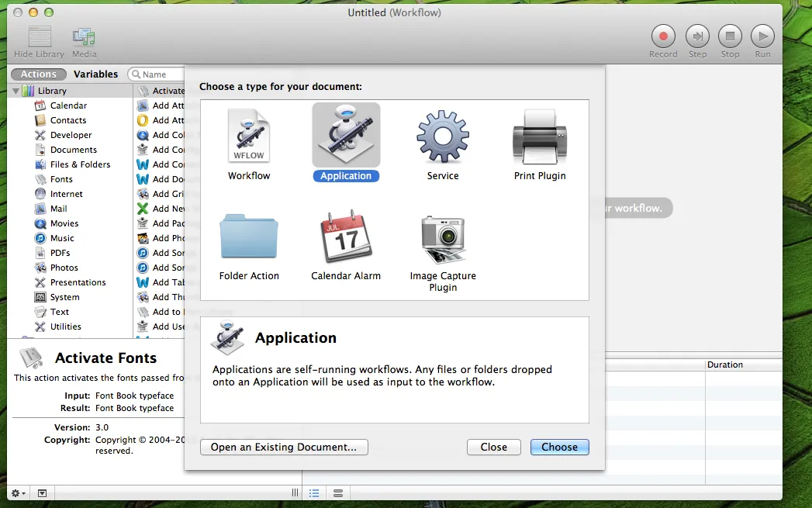Toggle list view at the bottom bar
The image size is (812, 508).
(x=314, y=492)
